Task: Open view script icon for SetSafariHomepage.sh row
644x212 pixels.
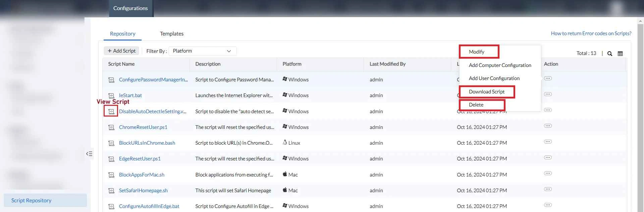Action: pos(111,191)
